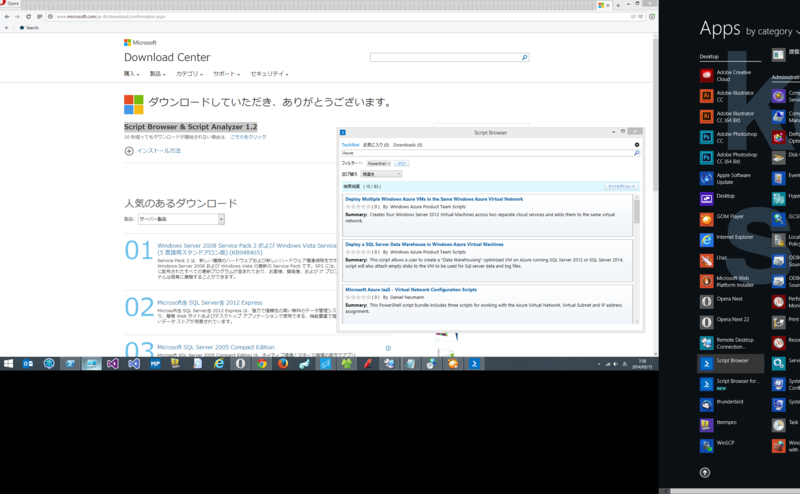Open Deploy Multiple Windows Azure VMs script link
The image size is (800, 494).
[434, 199]
